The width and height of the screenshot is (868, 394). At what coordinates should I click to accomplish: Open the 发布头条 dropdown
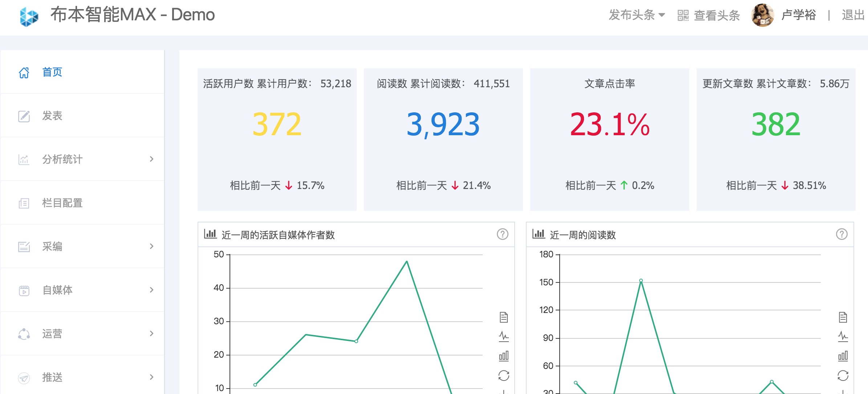pos(637,15)
